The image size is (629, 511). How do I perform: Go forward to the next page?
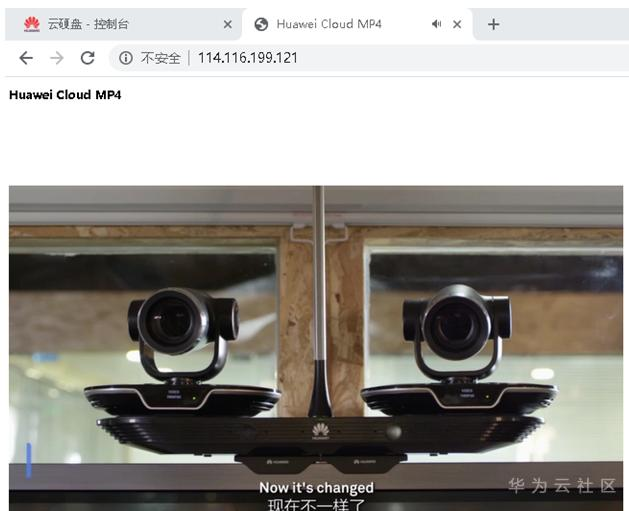pyautogui.click(x=57, y=58)
